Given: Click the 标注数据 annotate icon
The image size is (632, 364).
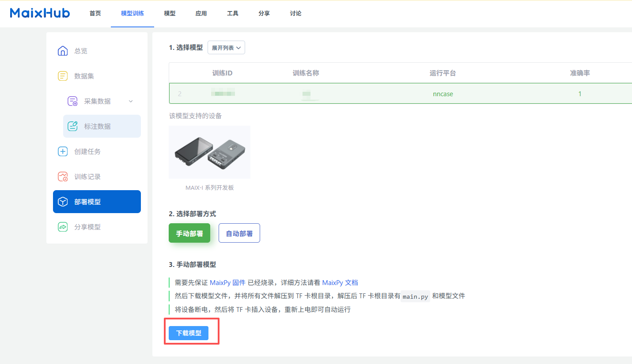Looking at the screenshot, I should coord(72,127).
